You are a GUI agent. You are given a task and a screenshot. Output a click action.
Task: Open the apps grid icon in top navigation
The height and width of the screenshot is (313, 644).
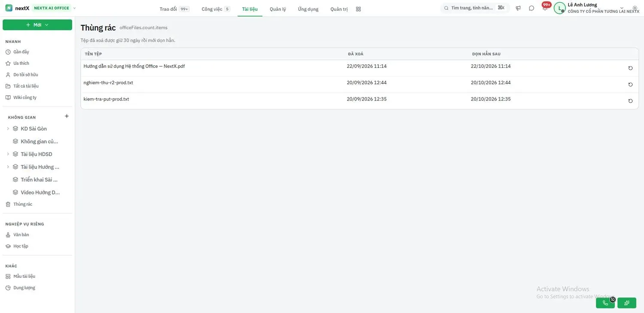tap(358, 9)
